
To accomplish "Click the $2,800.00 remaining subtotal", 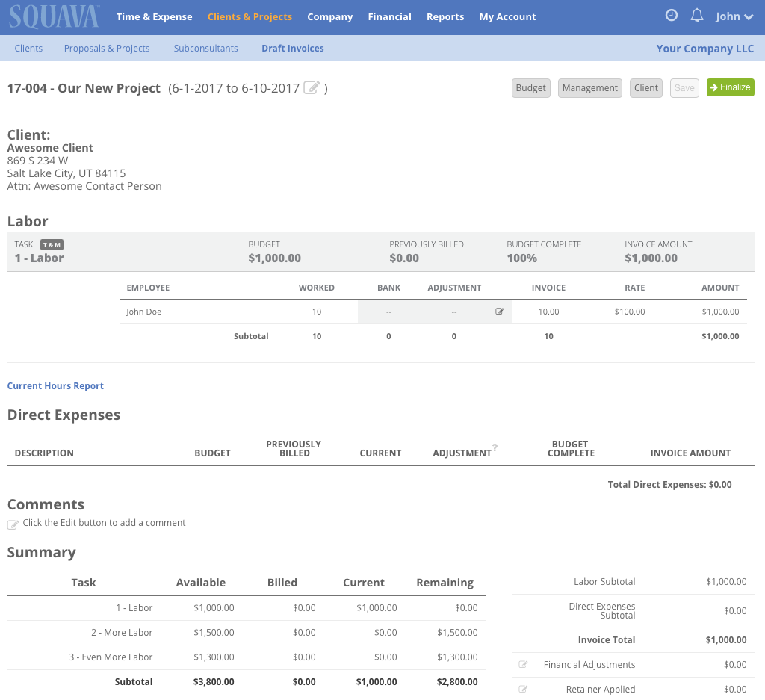I will [457, 681].
